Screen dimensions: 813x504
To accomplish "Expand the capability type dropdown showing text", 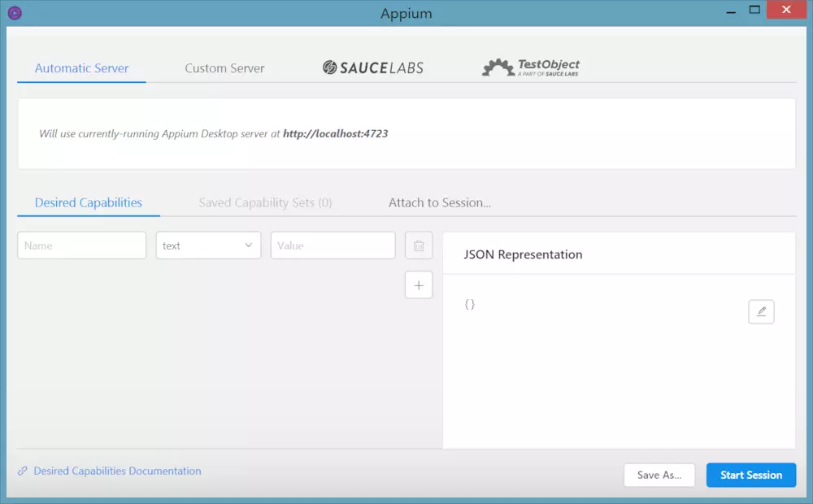I will tap(208, 245).
